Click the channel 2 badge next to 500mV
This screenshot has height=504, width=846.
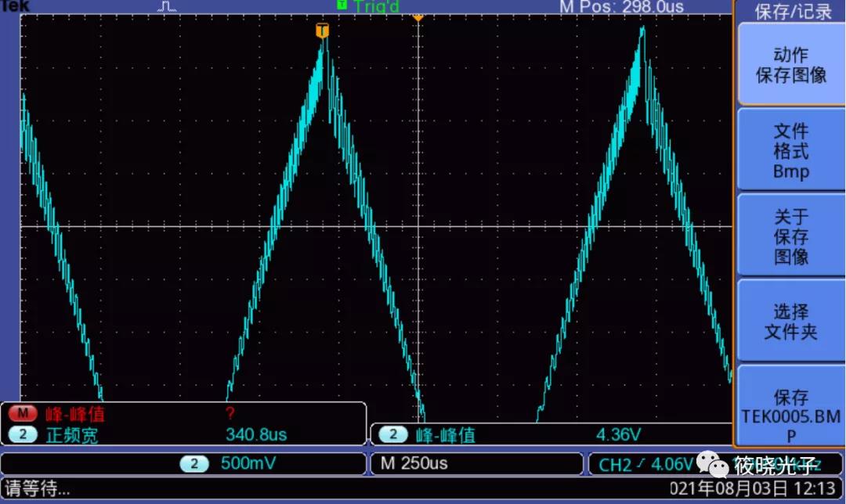[x=194, y=463]
